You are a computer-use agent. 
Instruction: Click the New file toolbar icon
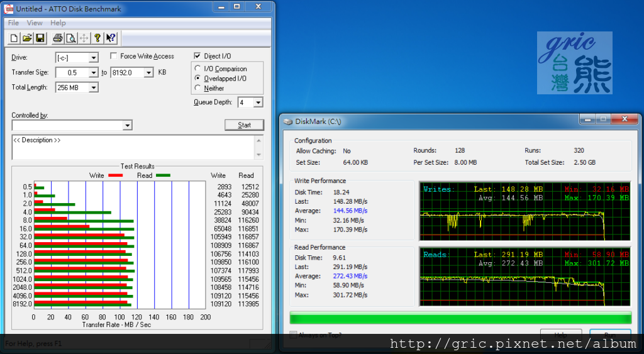pos(14,38)
